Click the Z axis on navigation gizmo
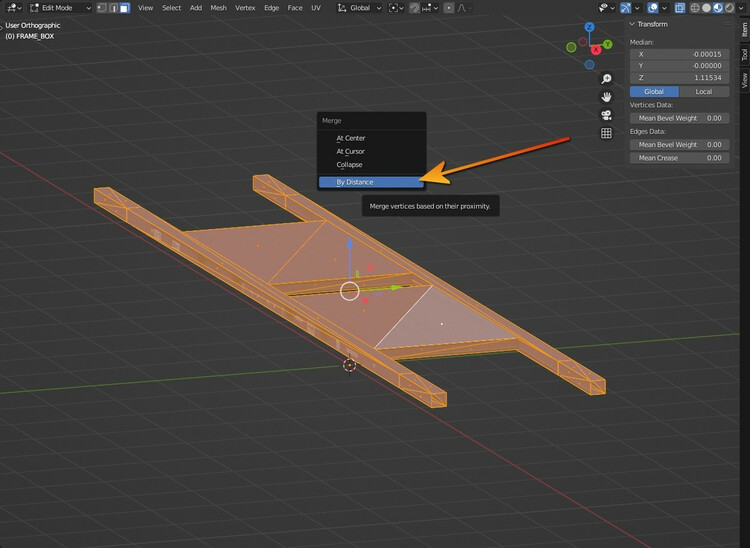The image size is (750, 548). 589,27
